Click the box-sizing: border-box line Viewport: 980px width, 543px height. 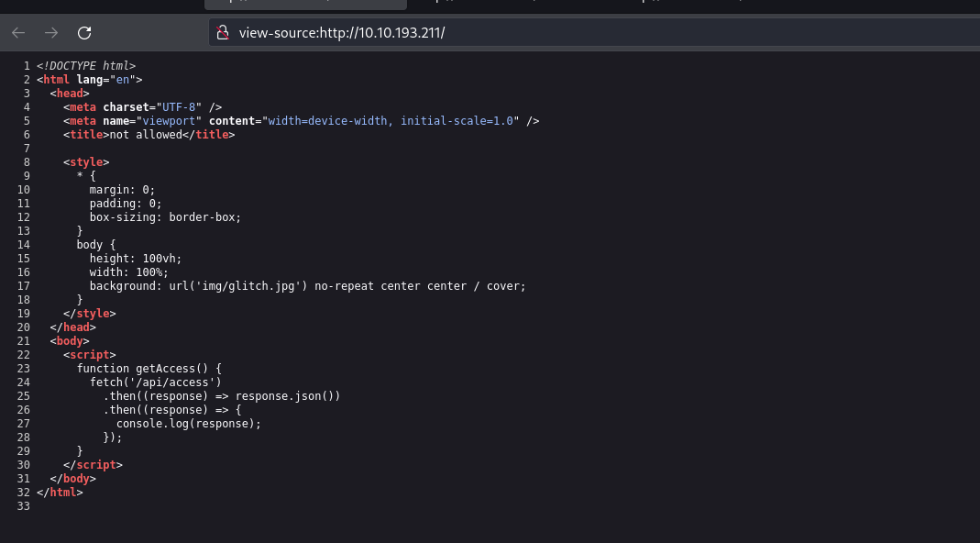pyautogui.click(x=165, y=217)
